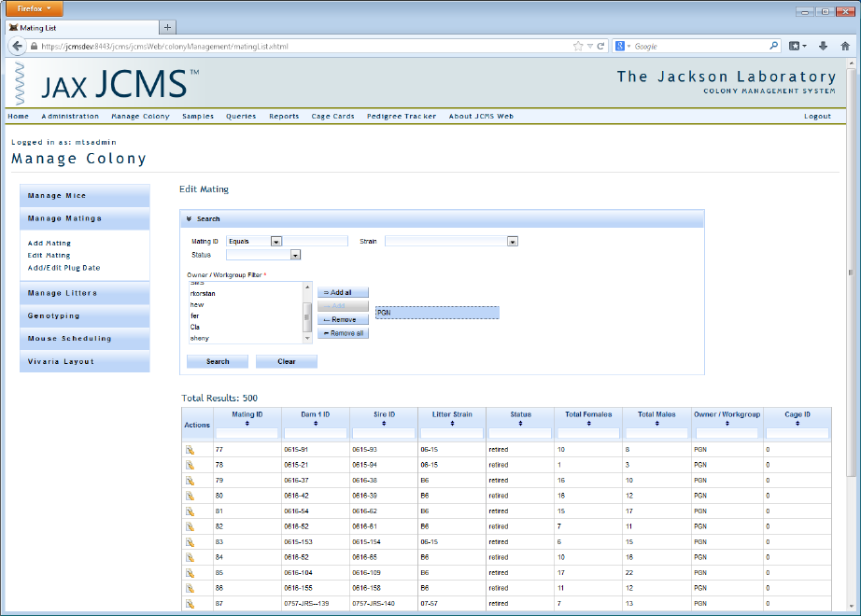
Task: Click the edit icon for mating 77
Action: tap(189, 449)
